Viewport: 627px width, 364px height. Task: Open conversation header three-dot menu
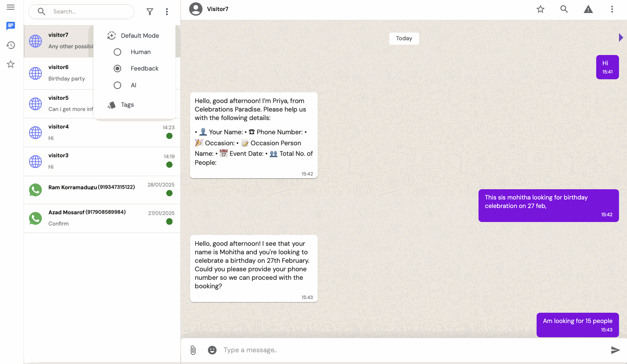tap(612, 9)
